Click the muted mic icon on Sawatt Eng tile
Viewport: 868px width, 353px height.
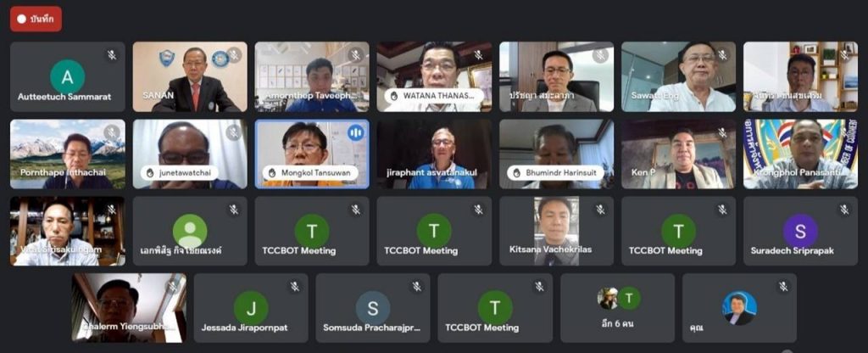pyautogui.click(x=722, y=55)
